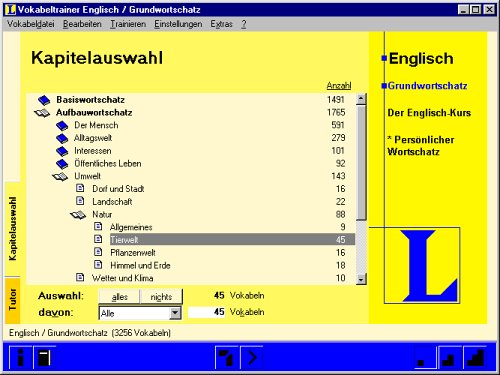Collapse the open book icon for Aufbauwortschatz
Viewport: 500px width, 375px height.
tap(42, 113)
